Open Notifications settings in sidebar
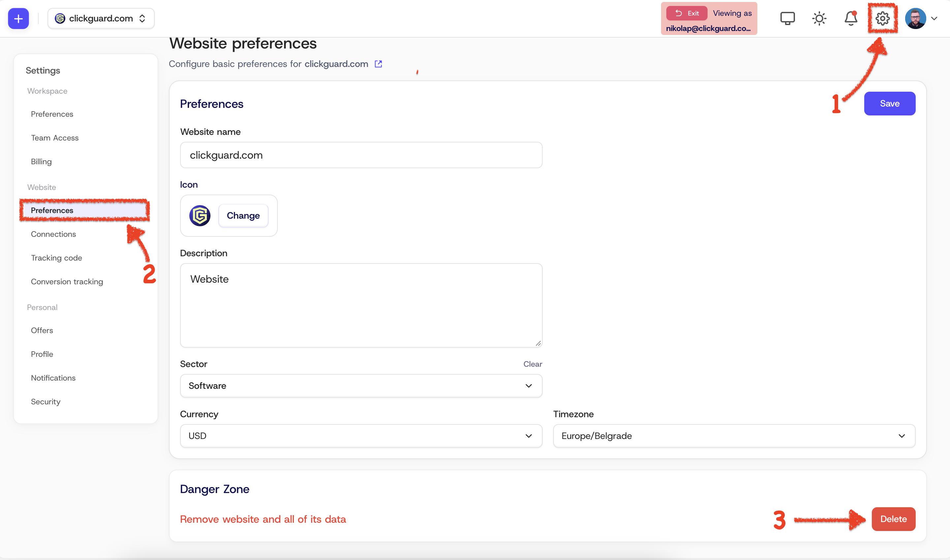Image resolution: width=950 pixels, height=560 pixels. [53, 378]
